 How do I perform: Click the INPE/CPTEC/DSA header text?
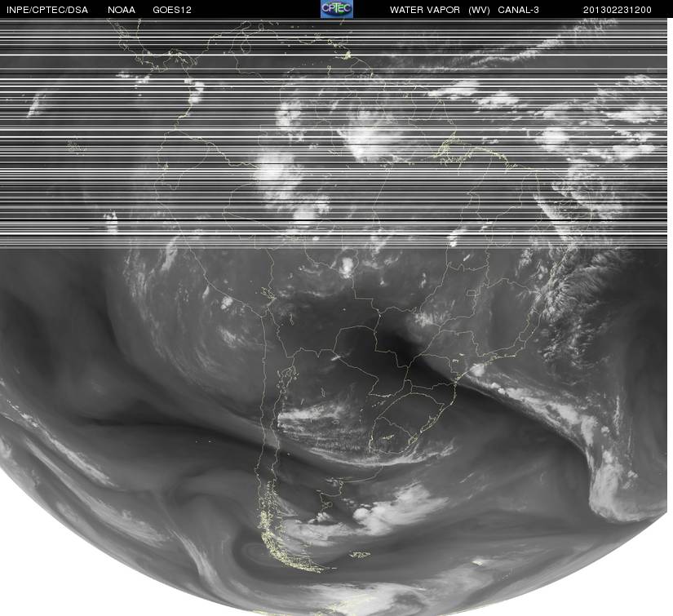coord(47,10)
